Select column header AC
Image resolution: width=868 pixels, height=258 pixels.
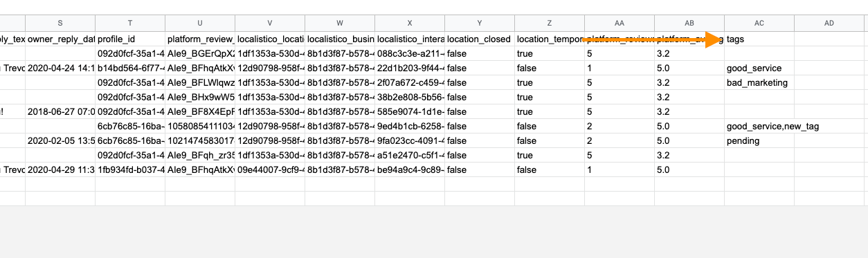point(759,24)
